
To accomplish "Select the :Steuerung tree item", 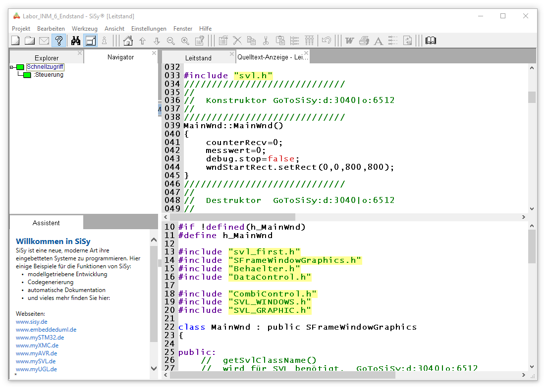I will pyautogui.click(x=49, y=75).
